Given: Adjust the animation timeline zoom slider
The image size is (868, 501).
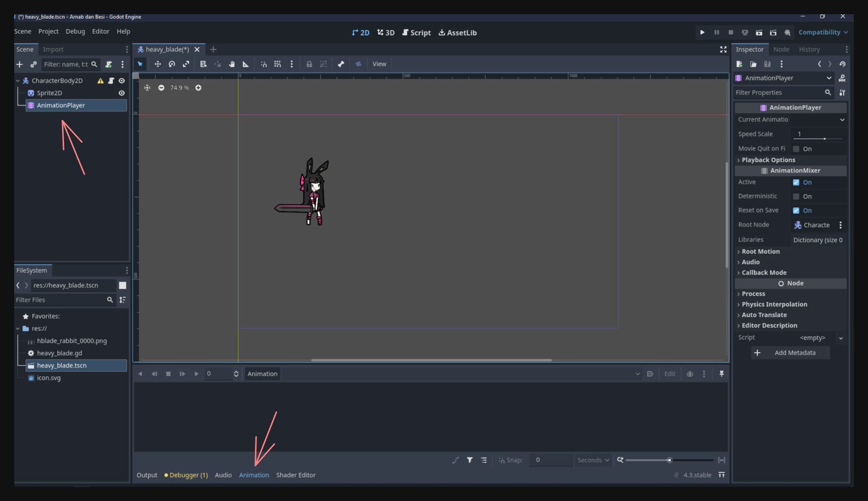Looking at the screenshot, I should (x=669, y=460).
